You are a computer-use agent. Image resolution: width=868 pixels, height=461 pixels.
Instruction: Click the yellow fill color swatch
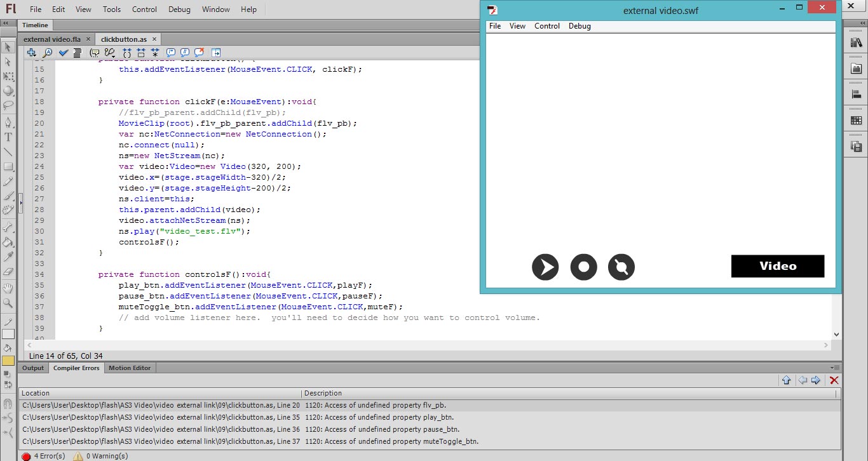pos(8,361)
